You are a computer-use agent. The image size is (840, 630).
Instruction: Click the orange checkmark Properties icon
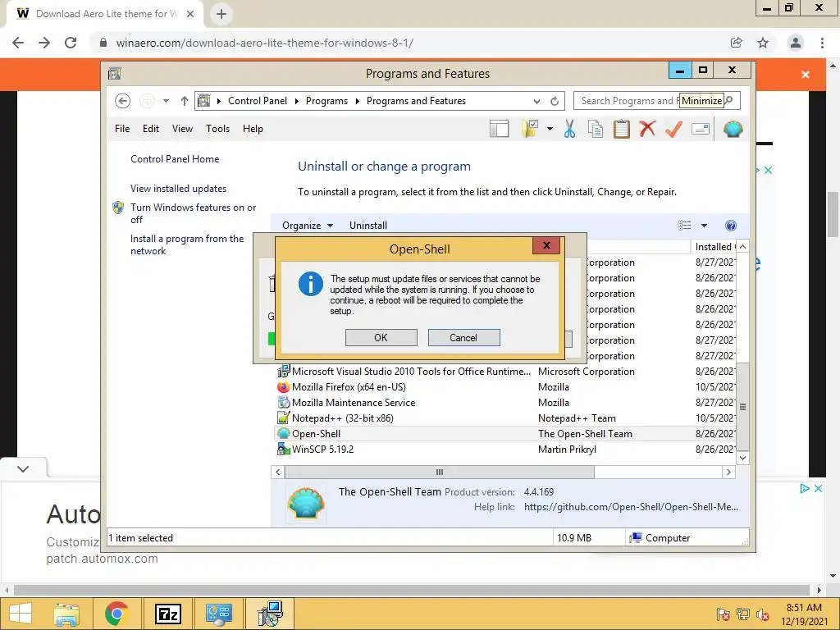tap(674, 129)
